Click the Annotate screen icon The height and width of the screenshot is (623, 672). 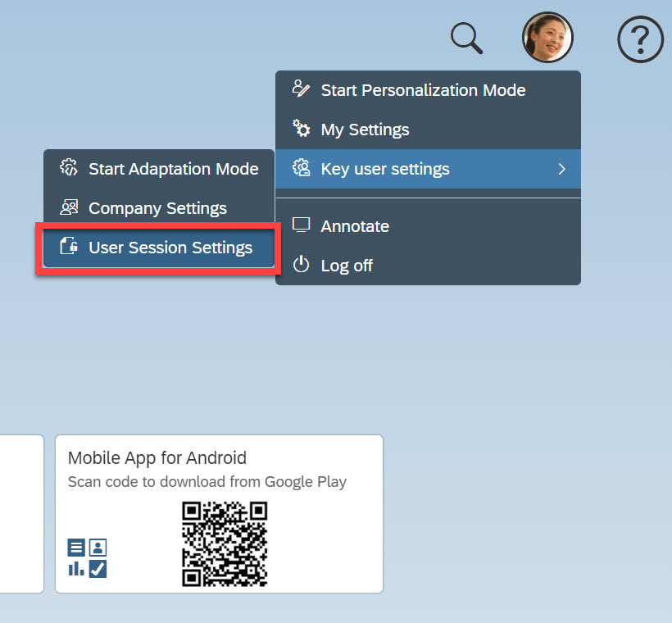click(x=301, y=225)
